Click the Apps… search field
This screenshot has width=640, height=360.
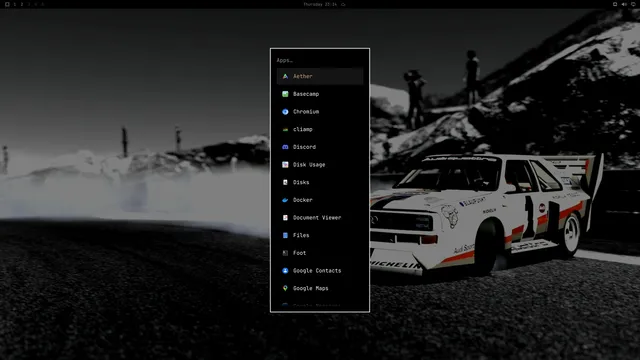(320, 60)
